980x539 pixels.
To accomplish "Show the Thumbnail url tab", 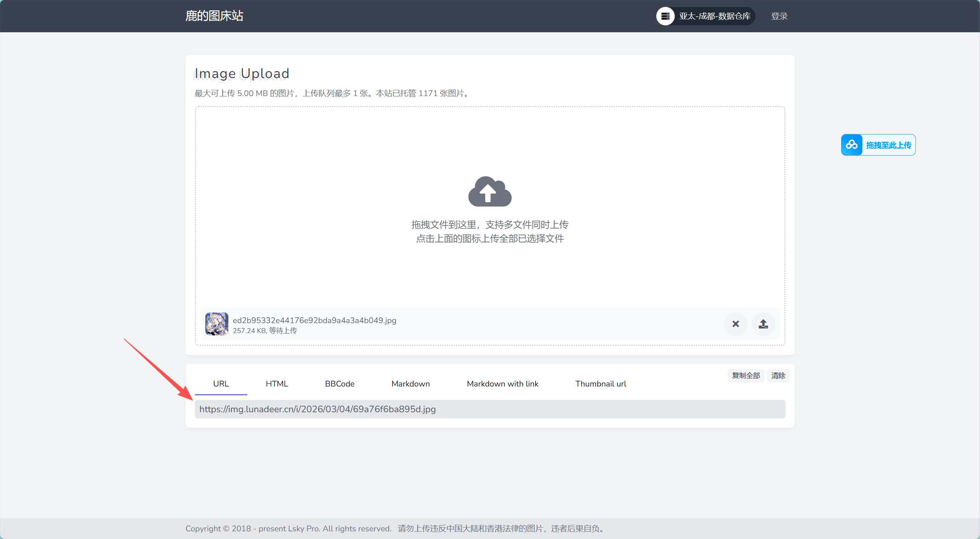I will (600, 383).
